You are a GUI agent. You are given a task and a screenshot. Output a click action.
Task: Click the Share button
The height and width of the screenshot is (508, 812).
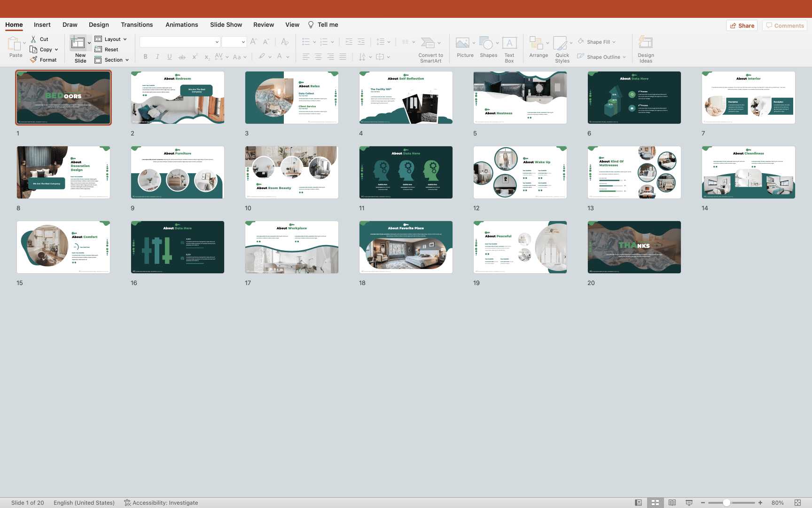point(742,26)
